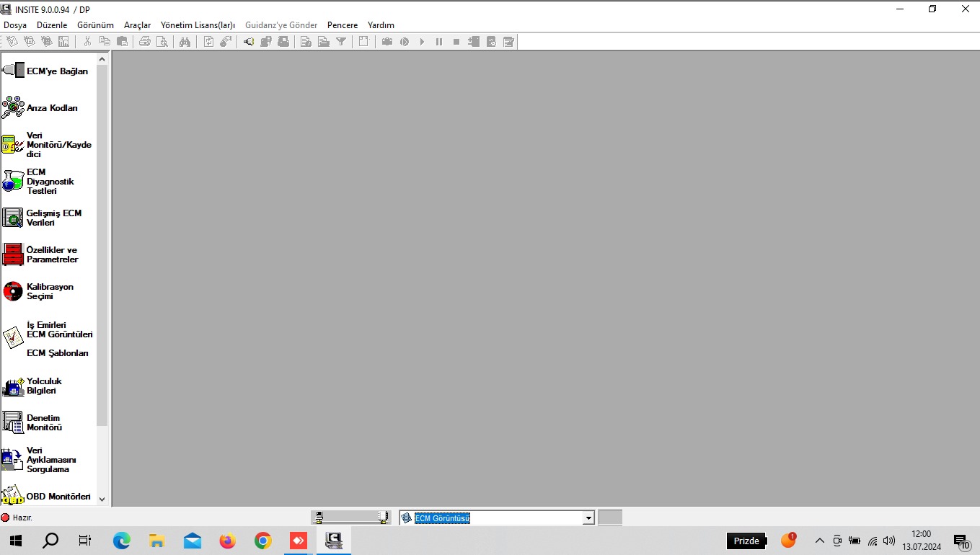Open the Araçlar menu
This screenshot has height=555, width=980.
pyautogui.click(x=137, y=25)
